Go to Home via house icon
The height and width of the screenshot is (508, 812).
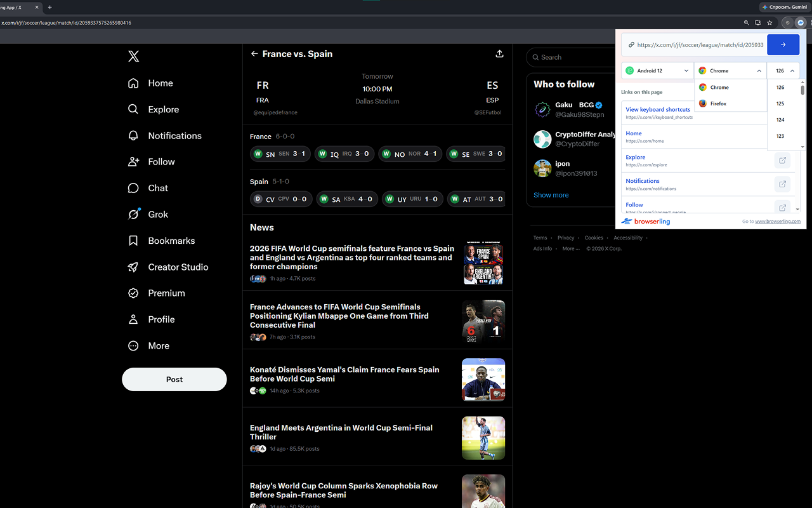133,83
